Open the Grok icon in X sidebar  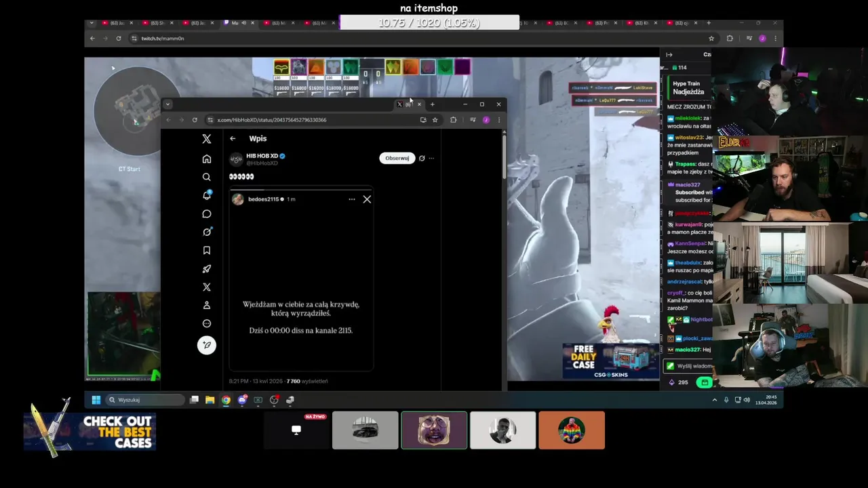[x=207, y=232]
